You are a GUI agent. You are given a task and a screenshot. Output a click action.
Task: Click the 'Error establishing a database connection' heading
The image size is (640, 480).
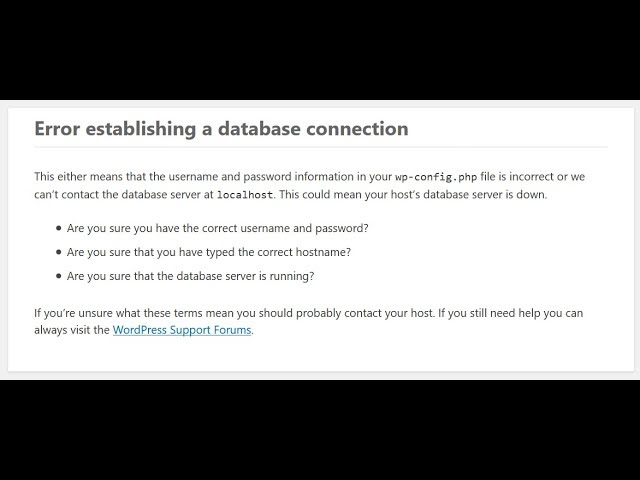pos(221,129)
